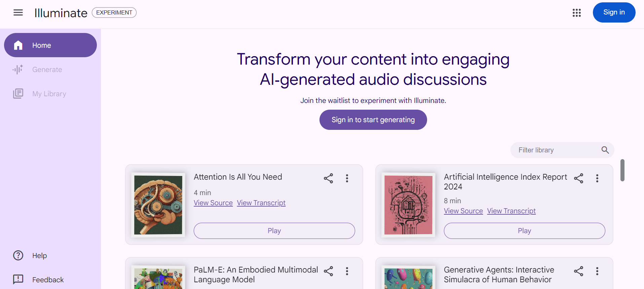Image resolution: width=644 pixels, height=289 pixels.
Task: Play Artificial Intelligence Index Report 2024
Action: click(525, 231)
